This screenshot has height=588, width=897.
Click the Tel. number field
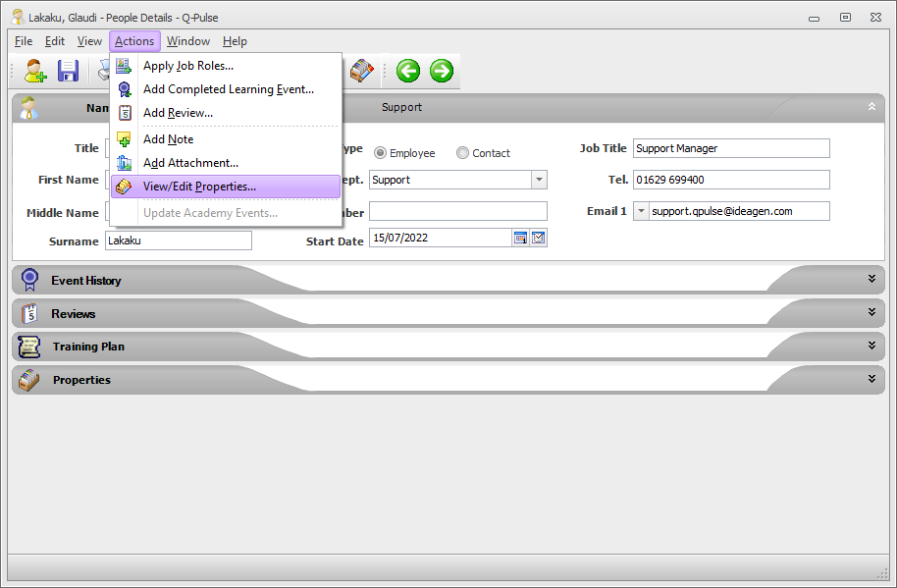(731, 180)
